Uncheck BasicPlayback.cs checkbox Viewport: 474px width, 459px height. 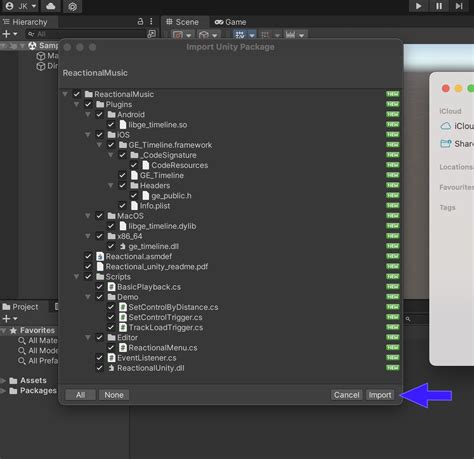[x=99, y=287]
